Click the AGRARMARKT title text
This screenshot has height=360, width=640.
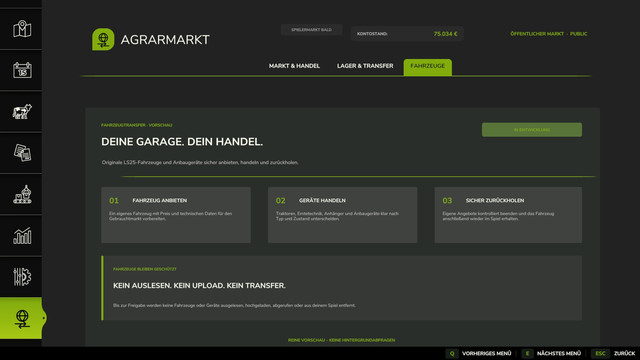[165, 40]
